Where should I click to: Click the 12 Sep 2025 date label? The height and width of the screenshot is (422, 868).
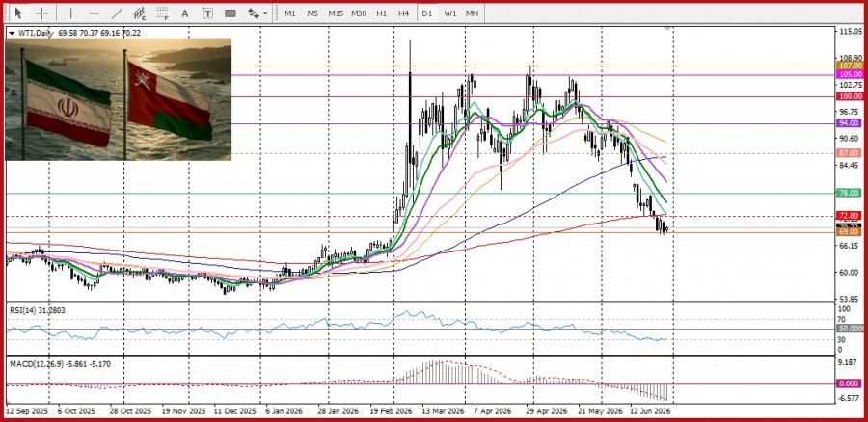tap(27, 411)
